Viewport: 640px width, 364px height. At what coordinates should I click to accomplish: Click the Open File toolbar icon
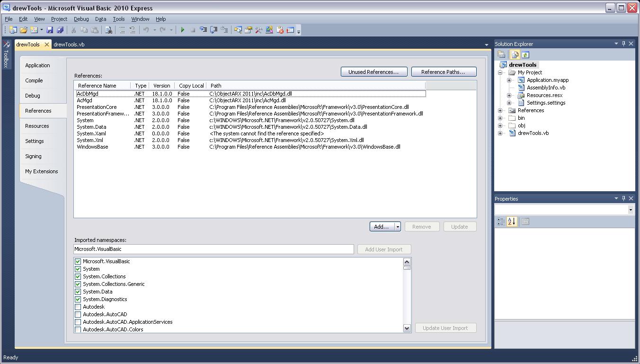pyautogui.click(x=23, y=30)
